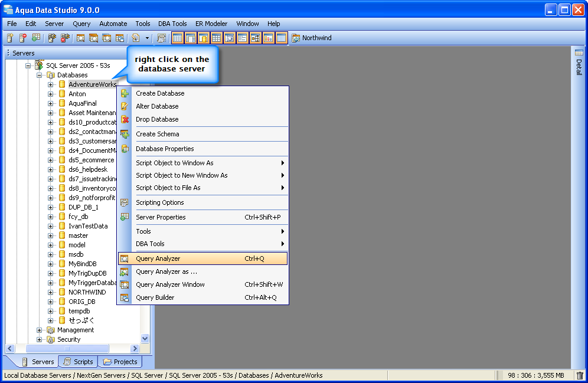This screenshot has height=383, width=588.
Task: Click the Databases folder icon in tree
Action: [x=51, y=75]
